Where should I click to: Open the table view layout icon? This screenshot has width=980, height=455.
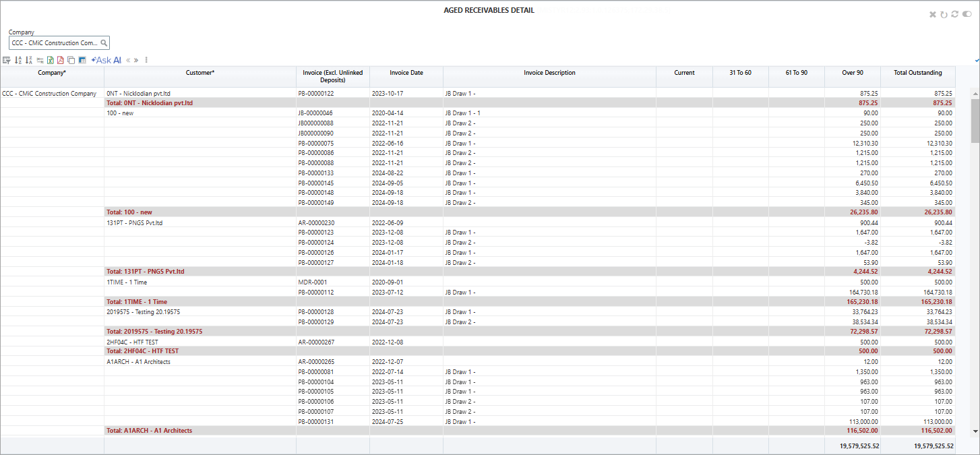[x=82, y=60]
